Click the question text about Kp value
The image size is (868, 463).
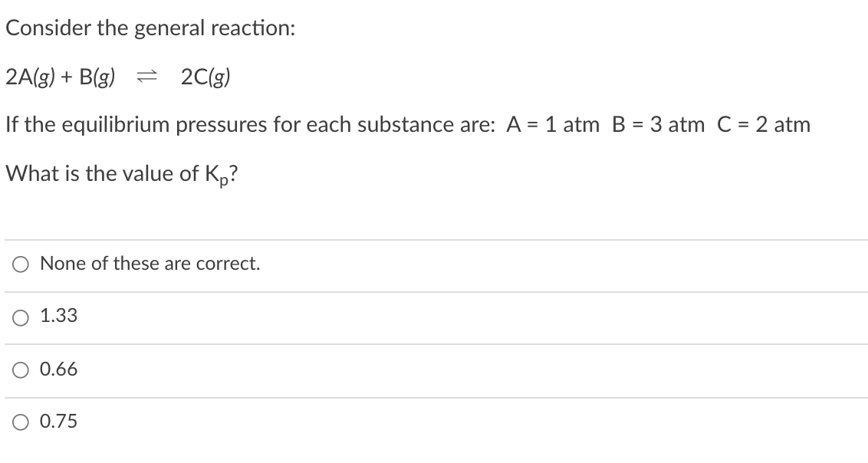[123, 172]
